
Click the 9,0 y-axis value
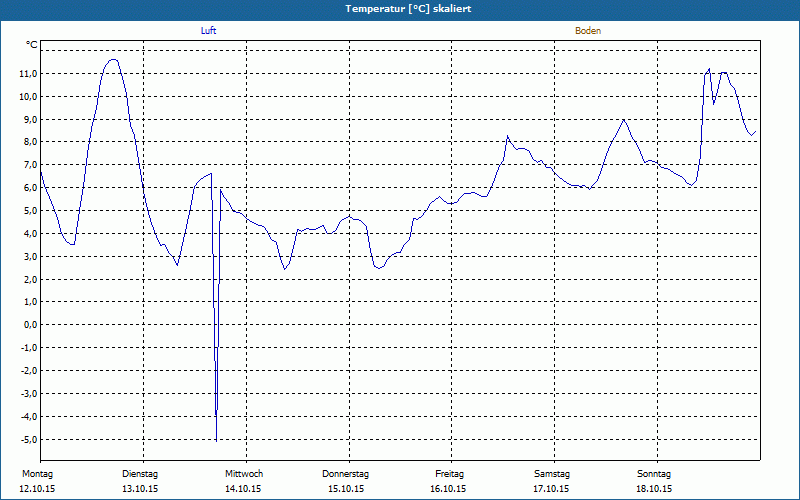click(31, 119)
